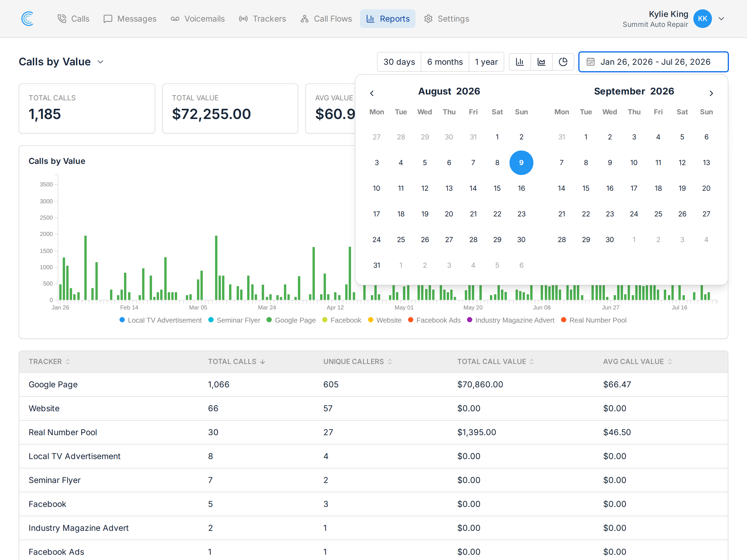Pick August 16 in the calendar
Viewport: 747px width, 560px height.
pyautogui.click(x=521, y=188)
